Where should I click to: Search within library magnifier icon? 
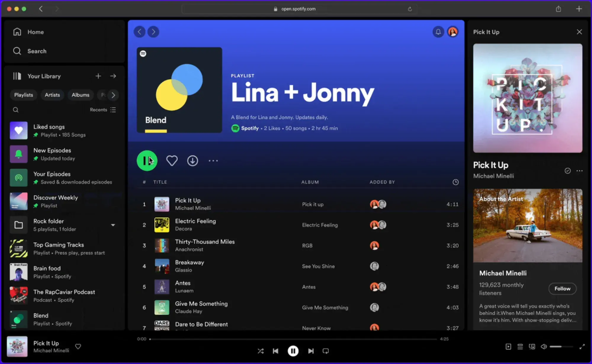point(16,110)
